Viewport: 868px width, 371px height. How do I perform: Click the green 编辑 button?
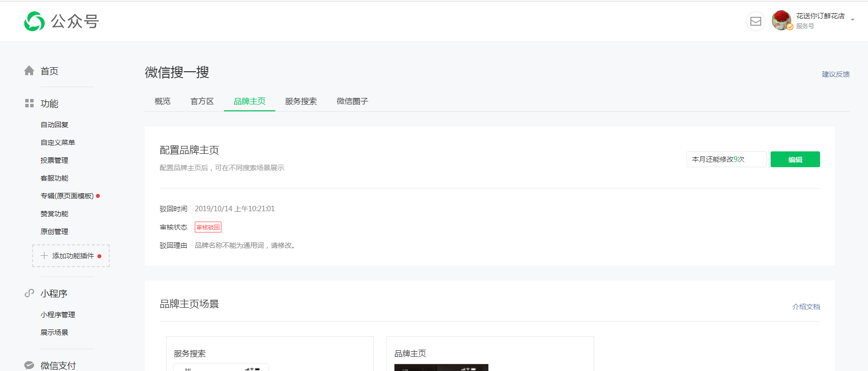(795, 159)
